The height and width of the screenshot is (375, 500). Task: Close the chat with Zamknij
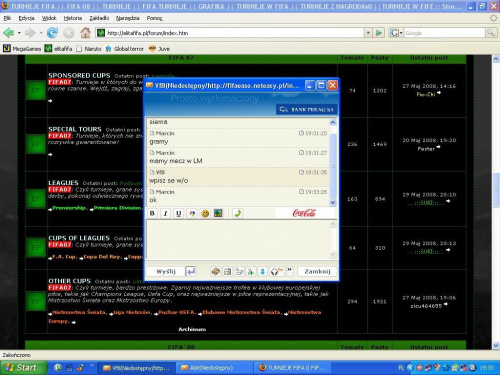(x=317, y=272)
